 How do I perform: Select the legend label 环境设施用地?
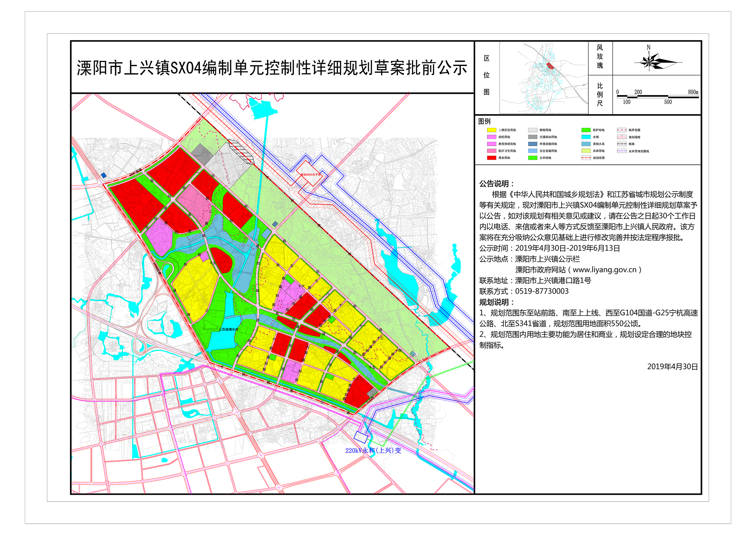click(x=548, y=144)
